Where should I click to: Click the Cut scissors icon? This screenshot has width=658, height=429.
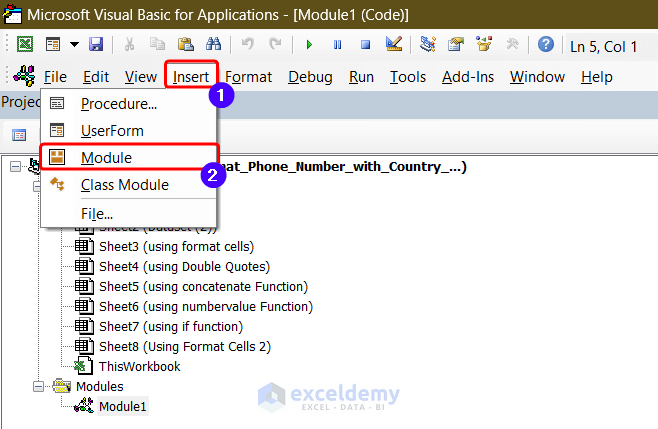point(129,44)
